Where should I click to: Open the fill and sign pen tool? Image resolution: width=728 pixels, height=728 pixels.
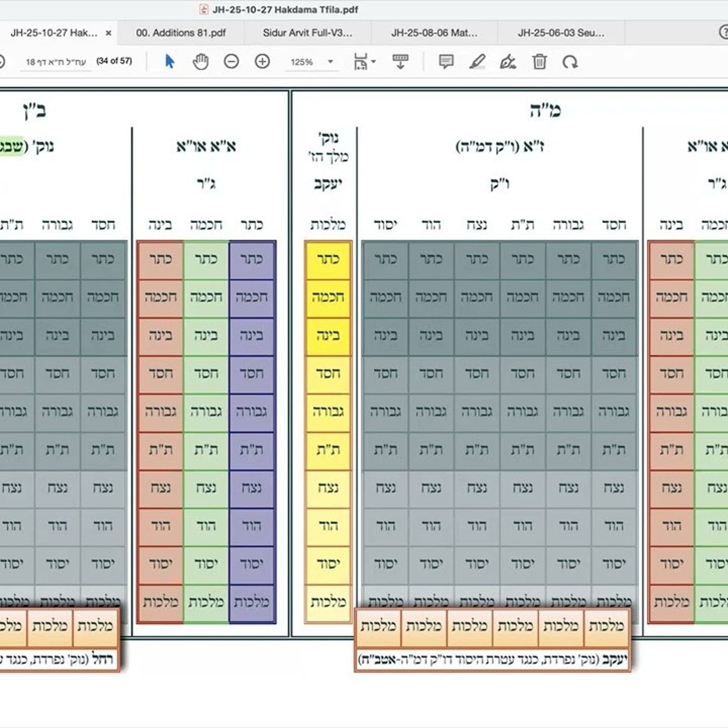[x=508, y=62]
